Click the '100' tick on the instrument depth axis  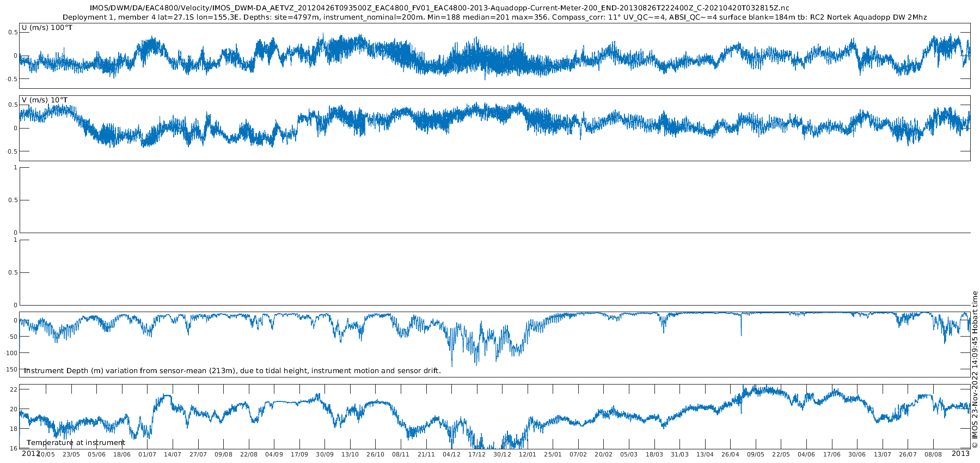click(11, 353)
